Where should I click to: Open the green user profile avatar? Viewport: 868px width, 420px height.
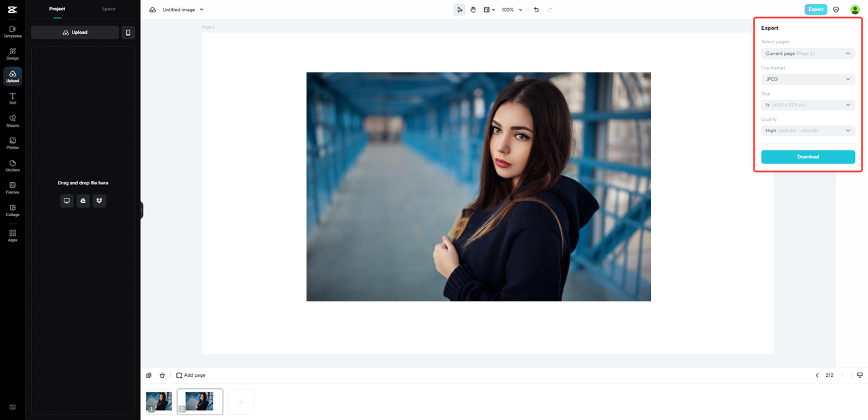(855, 9)
